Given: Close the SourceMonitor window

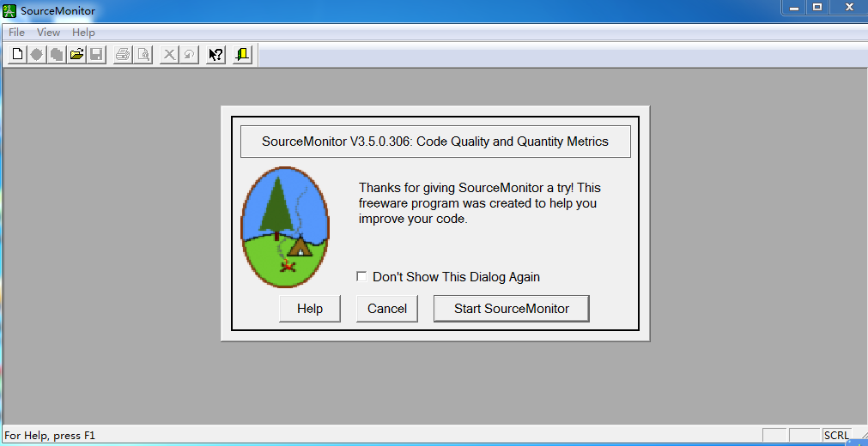Looking at the screenshot, I should 849,7.
